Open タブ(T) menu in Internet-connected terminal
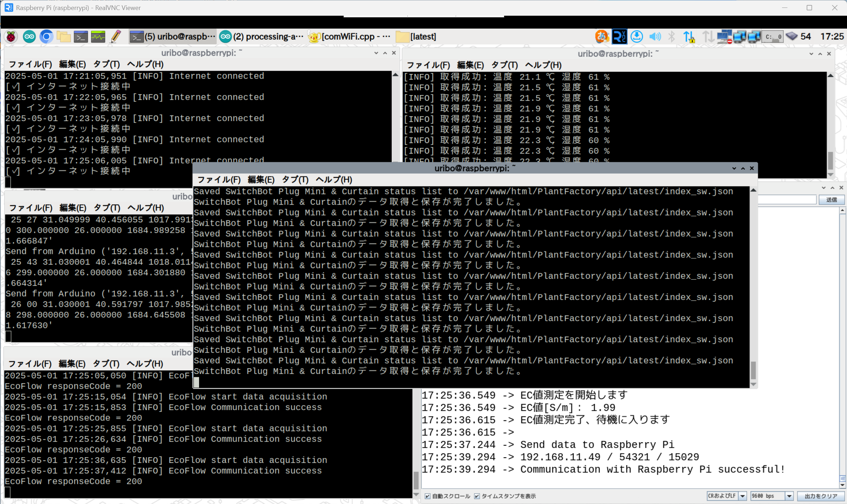This screenshot has height=504, width=847. tap(107, 64)
